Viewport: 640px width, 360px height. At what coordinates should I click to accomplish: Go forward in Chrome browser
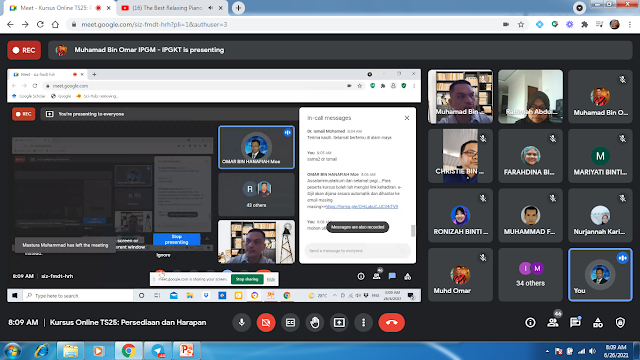click(x=25, y=24)
